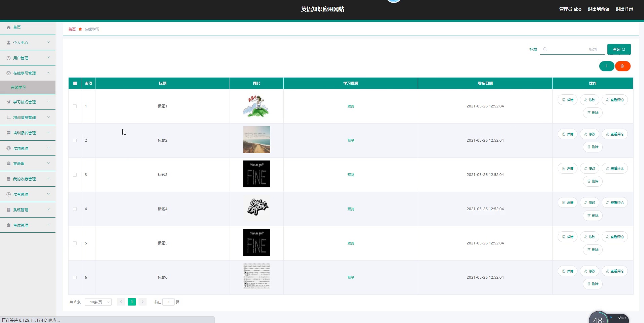Image resolution: width=644 pixels, height=323 pixels.
Task: Expand 试题管理 chevron
Action: (48, 148)
